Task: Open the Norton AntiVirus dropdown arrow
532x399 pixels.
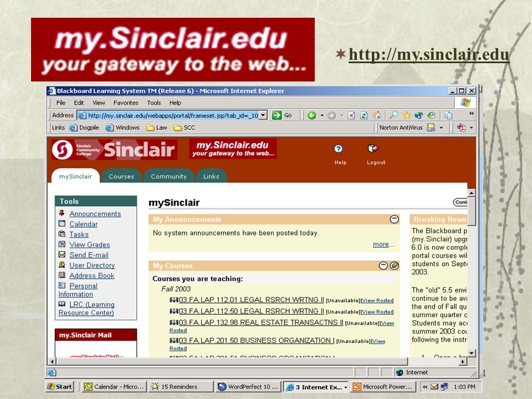Action: [x=441, y=127]
